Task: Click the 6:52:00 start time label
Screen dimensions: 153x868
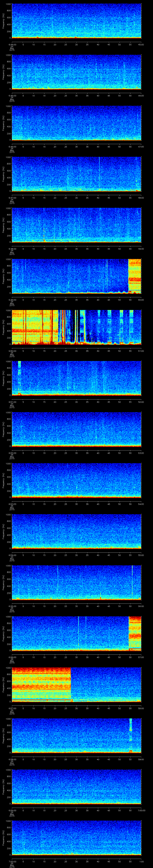Action: pos(12,453)
